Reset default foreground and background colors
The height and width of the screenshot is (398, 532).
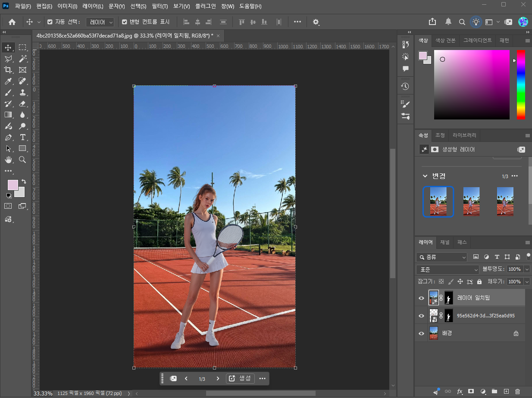(x=9, y=195)
